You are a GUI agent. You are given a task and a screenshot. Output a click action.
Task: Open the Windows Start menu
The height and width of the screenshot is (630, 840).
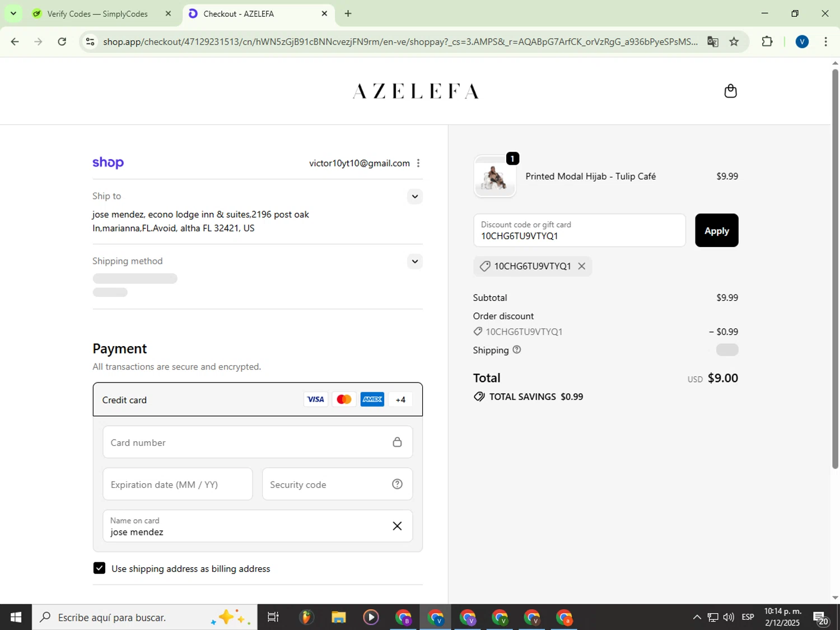[16, 617]
